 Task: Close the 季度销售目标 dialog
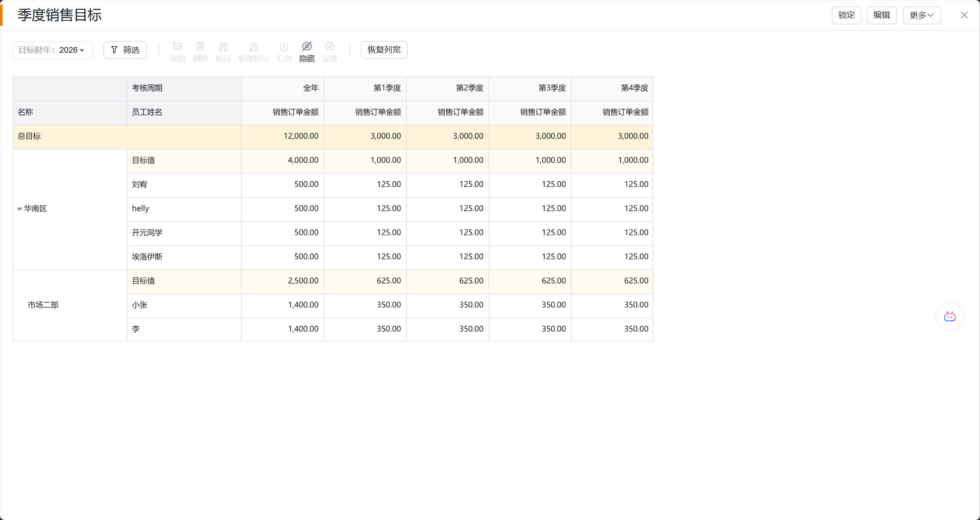[x=964, y=15]
